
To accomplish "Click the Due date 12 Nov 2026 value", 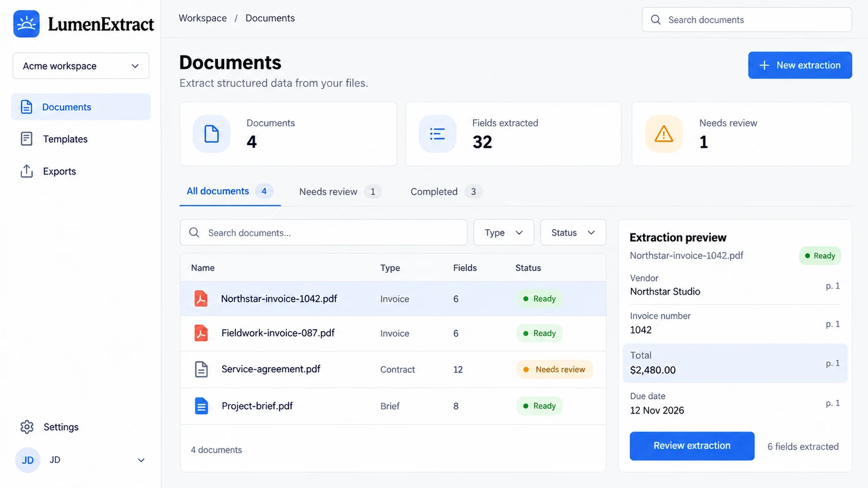I will point(657,411).
